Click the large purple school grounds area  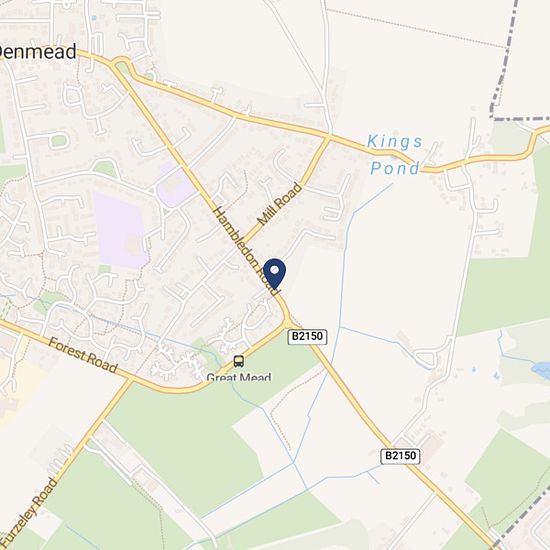(120, 230)
